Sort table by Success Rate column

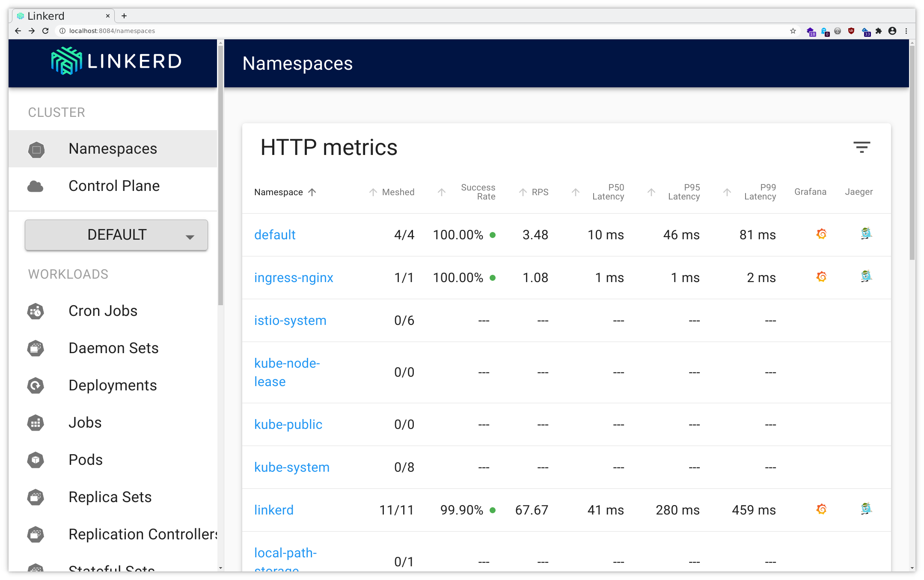477,192
